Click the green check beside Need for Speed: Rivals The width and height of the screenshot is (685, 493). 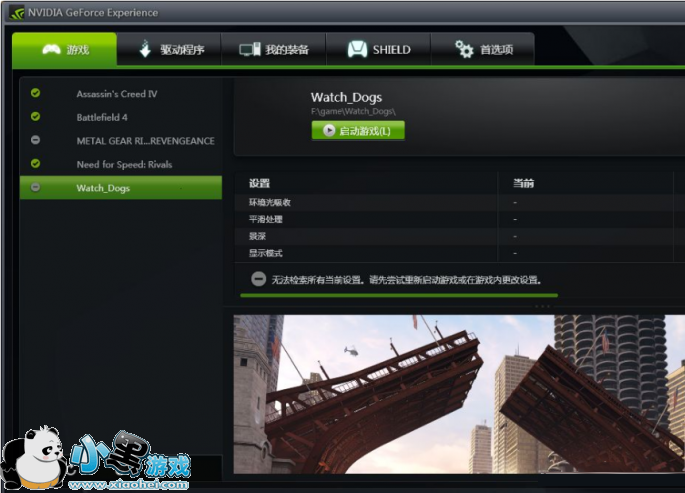[x=35, y=163]
